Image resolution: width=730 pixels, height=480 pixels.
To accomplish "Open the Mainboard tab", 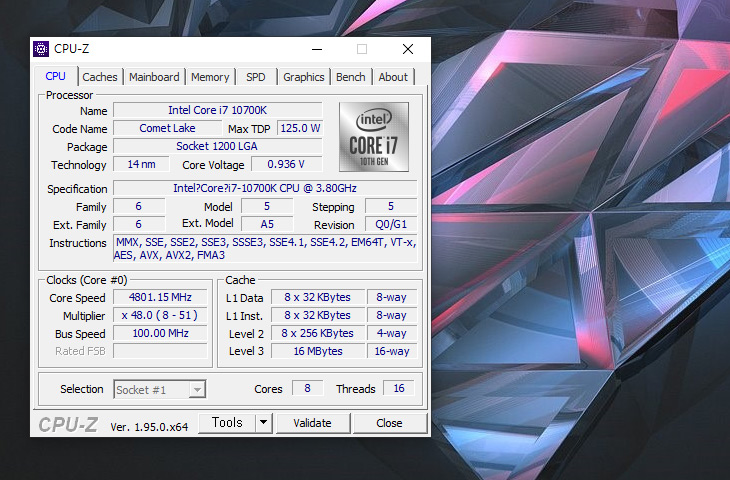I will 154,77.
